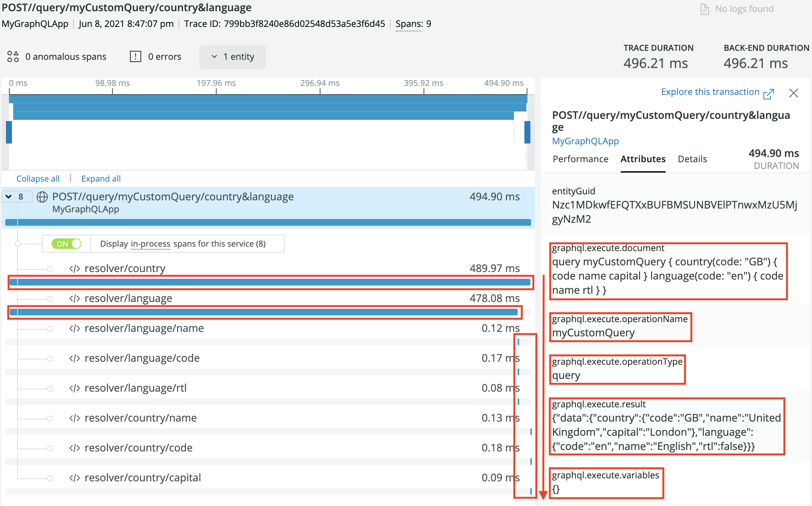
Task: Click the code icon beside resolver/country
Action: click(x=75, y=269)
